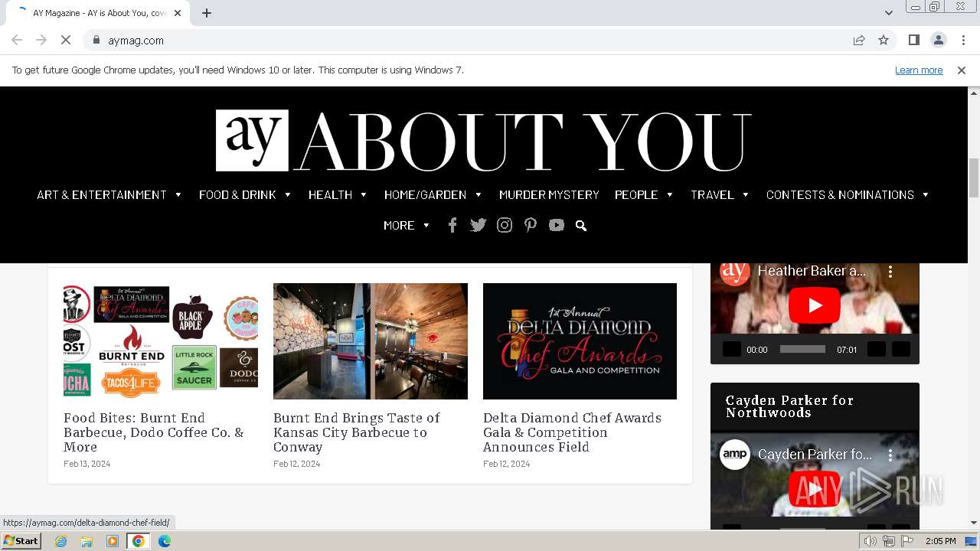Screen dimensions: 980x551
Task: Go back in browser history
Action: tap(17, 41)
